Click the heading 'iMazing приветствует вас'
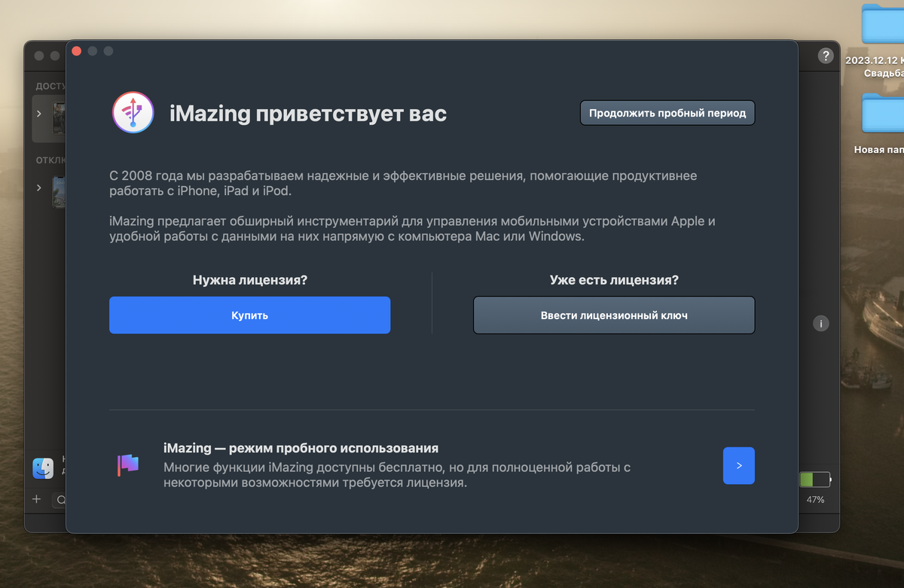The image size is (904, 588). 308,114
